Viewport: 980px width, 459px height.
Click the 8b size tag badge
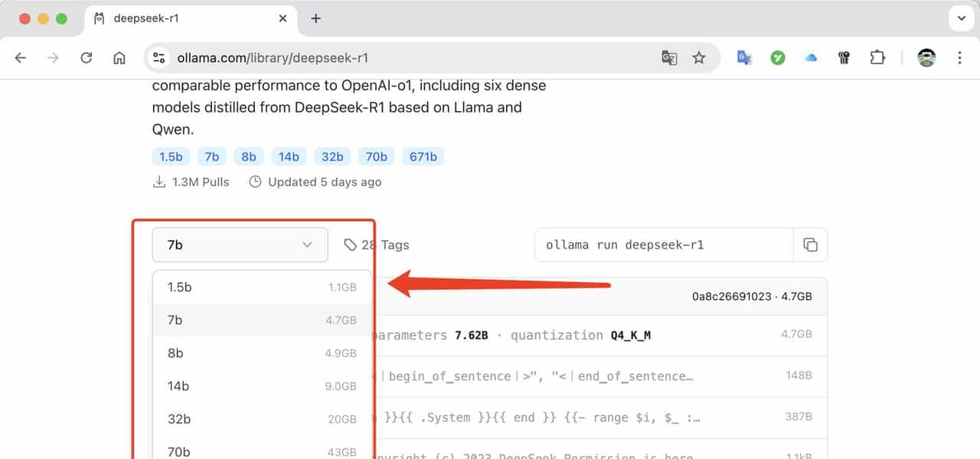249,157
